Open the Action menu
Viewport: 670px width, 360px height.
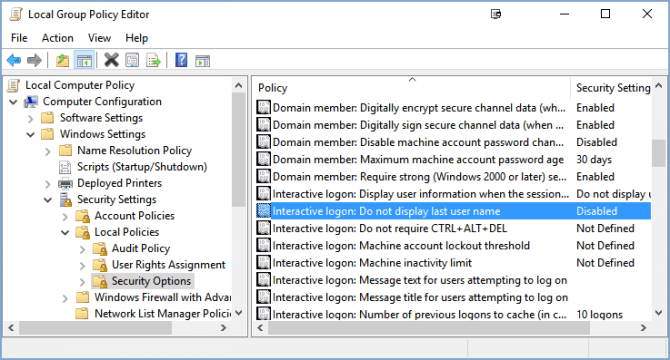click(57, 38)
